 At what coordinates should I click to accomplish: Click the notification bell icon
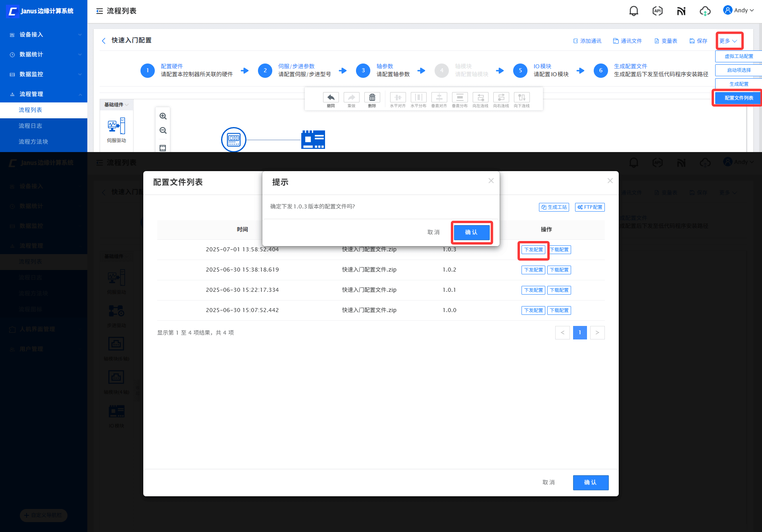coord(634,11)
